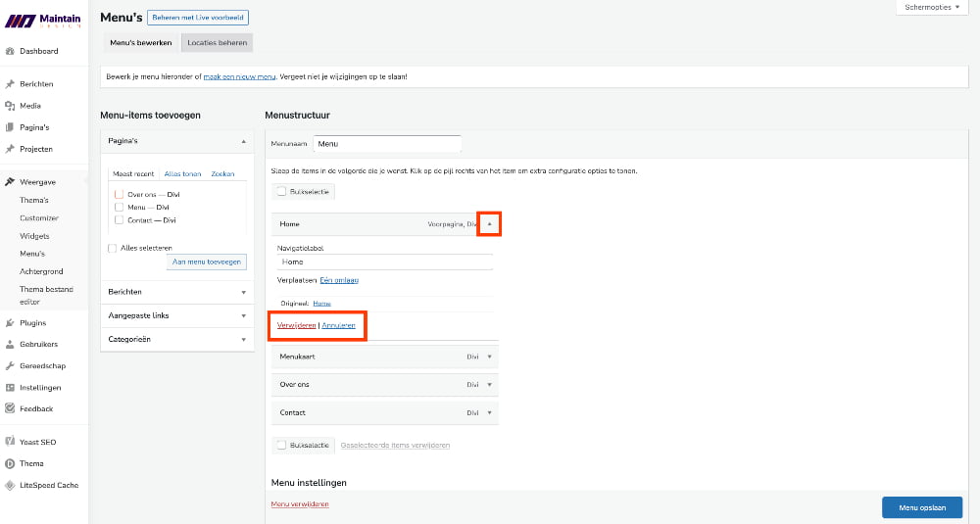
Task: Click Geselecteerde items verwijderen link
Action: coord(395,446)
